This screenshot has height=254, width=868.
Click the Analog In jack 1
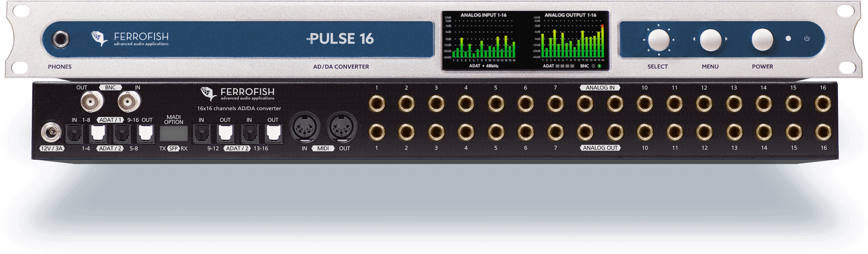pos(376,104)
